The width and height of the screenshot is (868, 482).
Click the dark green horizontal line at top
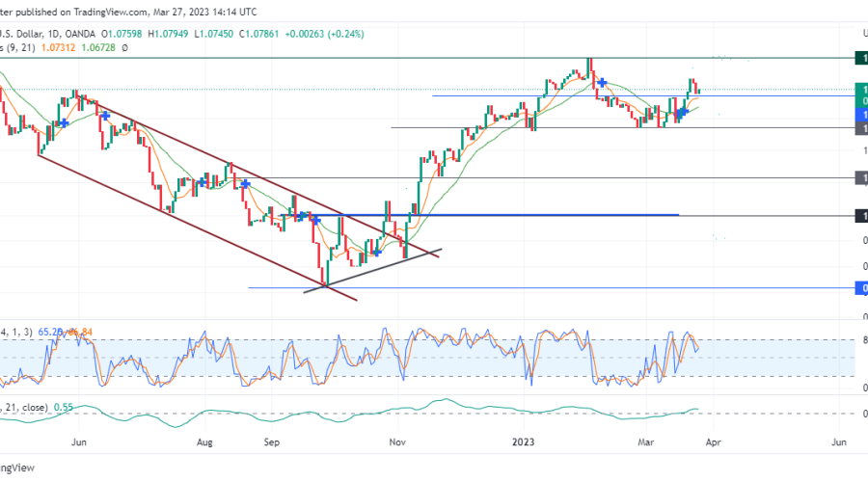426,58
